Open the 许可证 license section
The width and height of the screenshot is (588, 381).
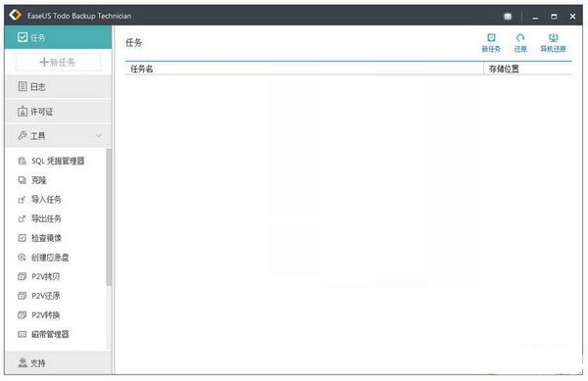pyautogui.click(x=58, y=112)
